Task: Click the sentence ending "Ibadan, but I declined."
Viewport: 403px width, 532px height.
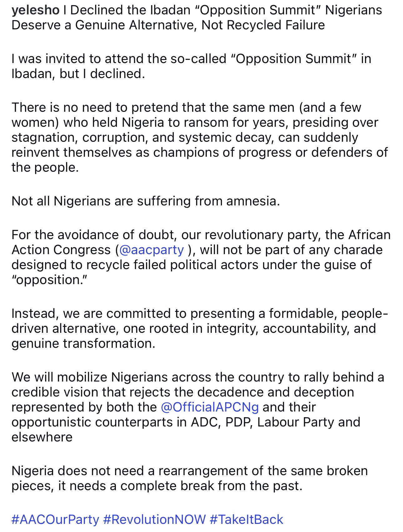Action: 78,74
